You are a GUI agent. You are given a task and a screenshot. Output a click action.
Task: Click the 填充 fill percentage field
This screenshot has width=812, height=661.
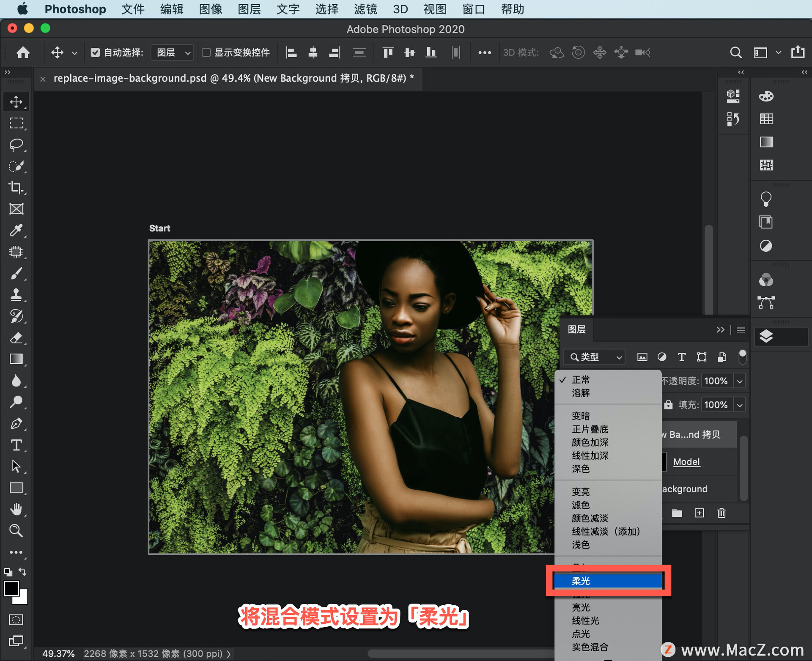pos(716,405)
